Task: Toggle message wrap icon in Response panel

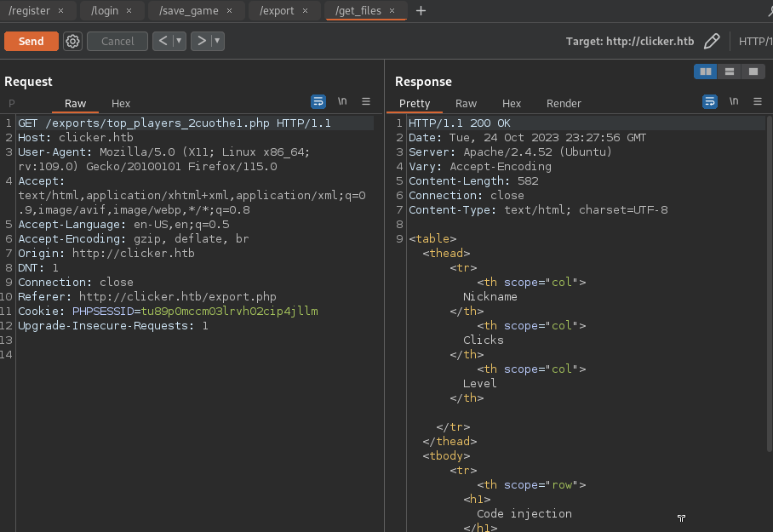Action: (710, 101)
